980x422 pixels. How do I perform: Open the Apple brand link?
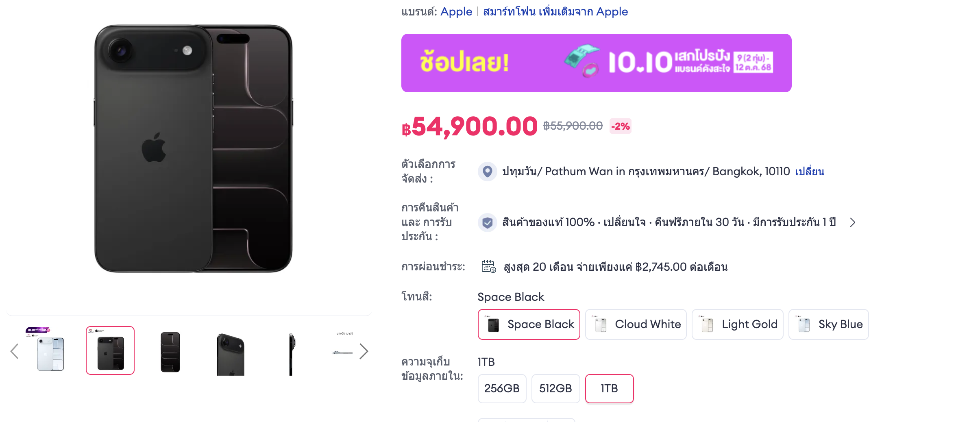coord(456,11)
